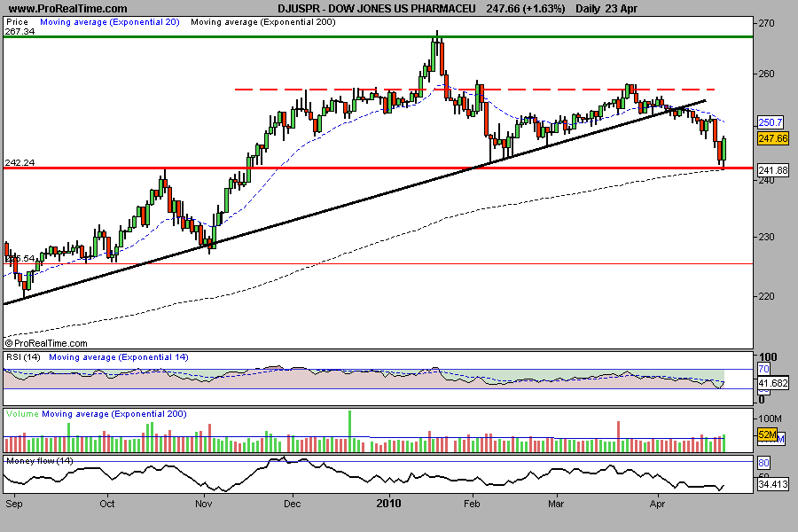
Task: Select the Price legend label
Action: (x=17, y=22)
